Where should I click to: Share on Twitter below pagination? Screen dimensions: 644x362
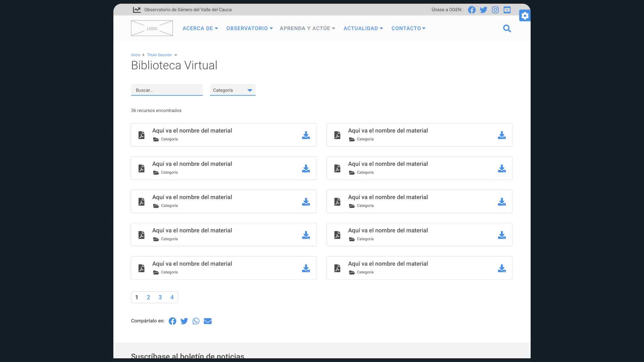[x=184, y=321]
